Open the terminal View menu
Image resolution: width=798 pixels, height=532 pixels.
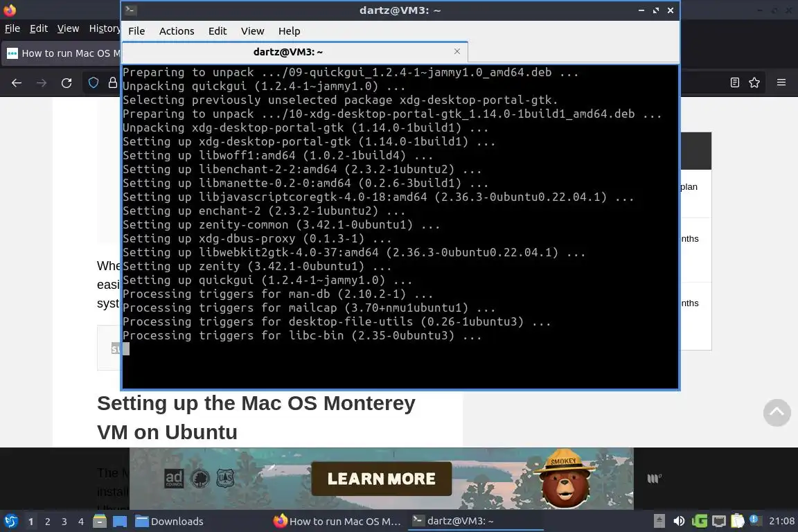(x=252, y=31)
